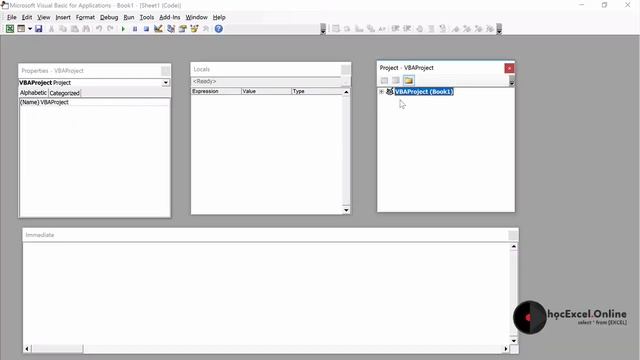The image size is (640, 360).
Task: Click the Toolbox icon in the toolbar
Action: tap(206, 29)
